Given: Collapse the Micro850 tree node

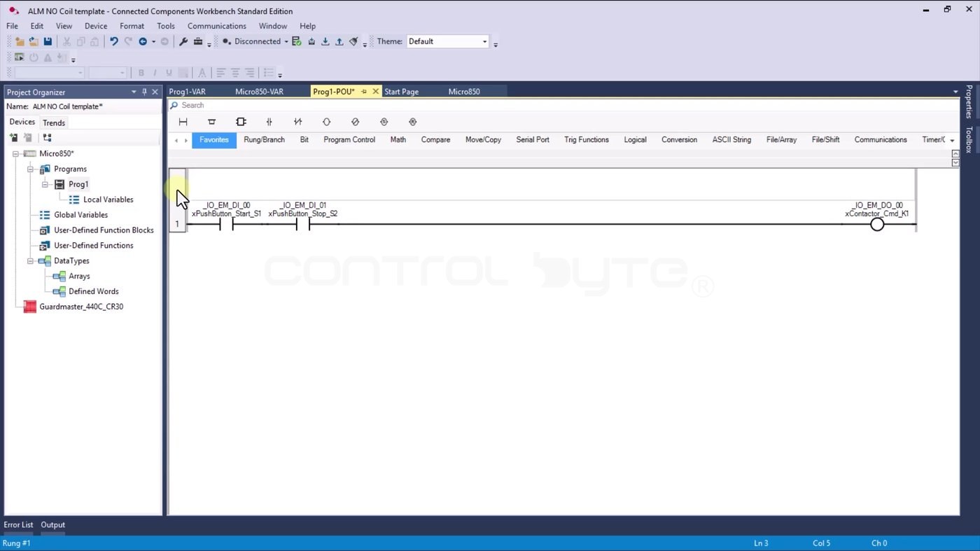Looking at the screenshot, I should pos(15,154).
